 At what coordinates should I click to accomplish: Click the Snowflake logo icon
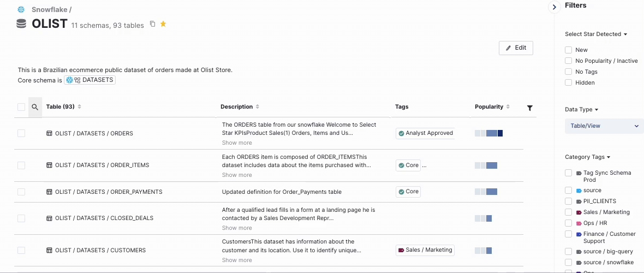(x=21, y=10)
